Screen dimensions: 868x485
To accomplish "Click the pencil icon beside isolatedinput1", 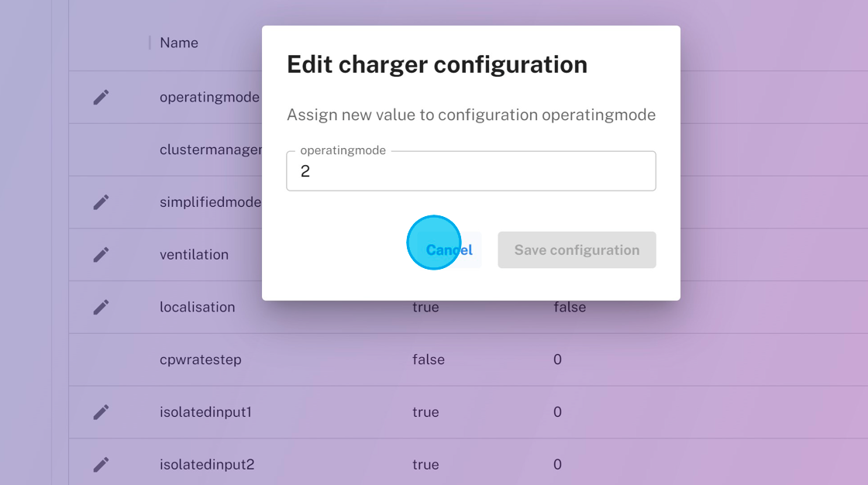I will tap(101, 412).
